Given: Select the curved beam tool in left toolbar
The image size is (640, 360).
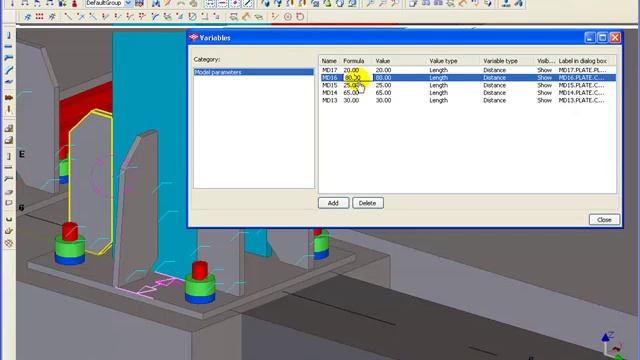Looking at the screenshot, I should pos(9,70).
